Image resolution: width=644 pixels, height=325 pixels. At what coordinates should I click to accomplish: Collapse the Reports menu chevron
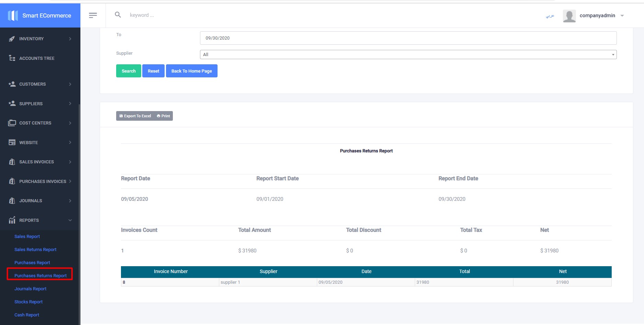pyautogui.click(x=70, y=220)
